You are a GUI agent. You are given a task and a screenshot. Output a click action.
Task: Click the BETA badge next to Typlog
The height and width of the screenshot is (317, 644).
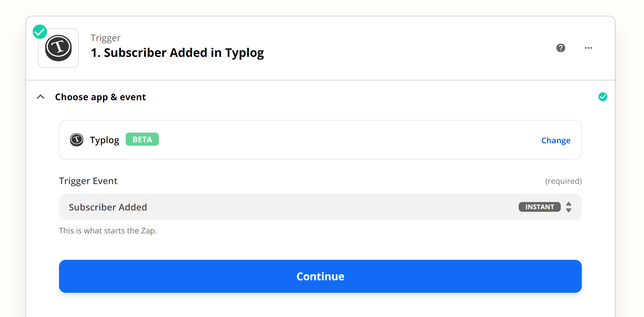point(142,139)
